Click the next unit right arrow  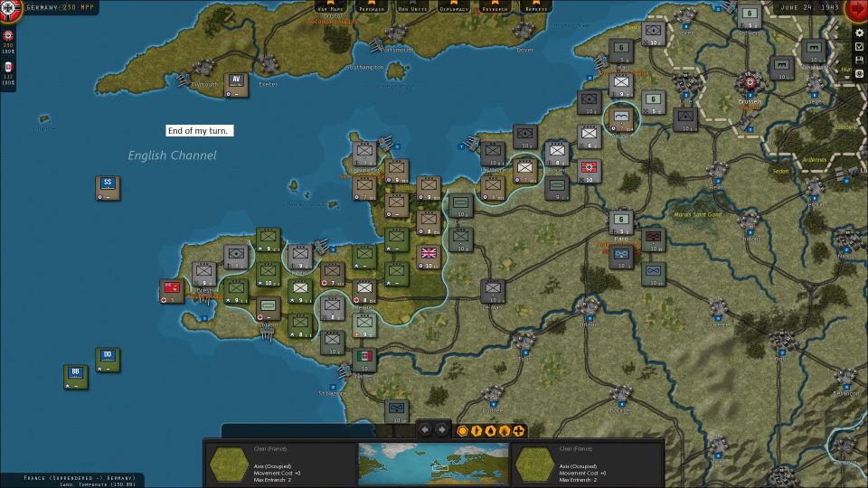(441, 429)
